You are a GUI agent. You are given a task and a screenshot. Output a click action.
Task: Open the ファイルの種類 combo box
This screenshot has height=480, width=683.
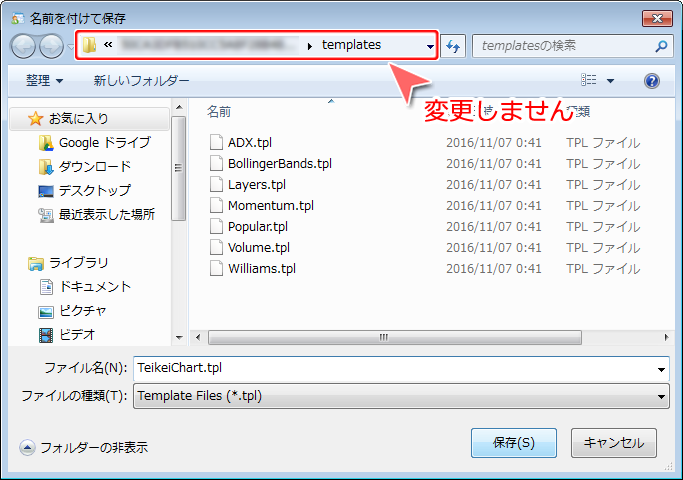tap(401, 396)
